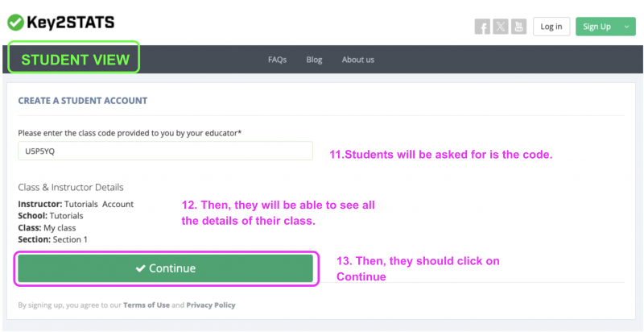Click the Instructor Tutorials Account detail
Viewport: 644px width, 332px height.
pyautogui.click(x=76, y=204)
